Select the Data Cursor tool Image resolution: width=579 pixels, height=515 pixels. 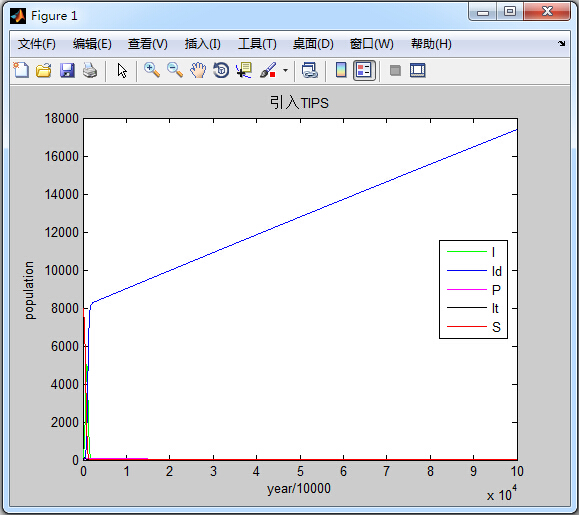(244, 70)
